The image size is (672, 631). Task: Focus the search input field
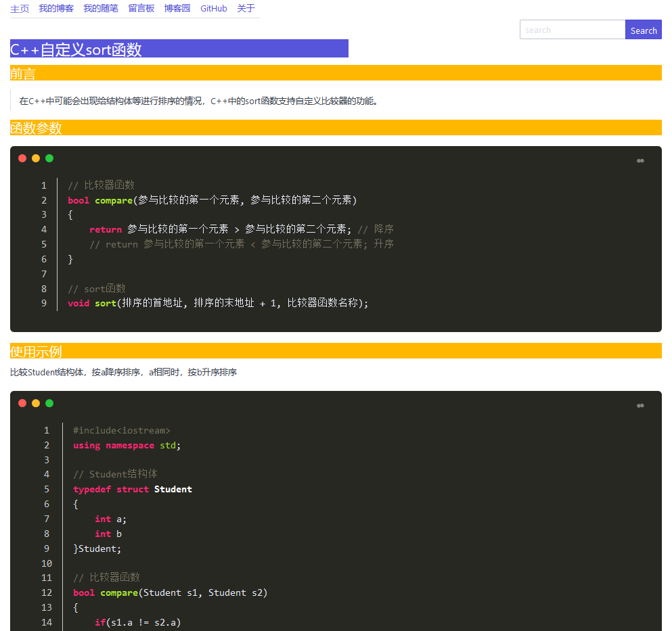(573, 30)
